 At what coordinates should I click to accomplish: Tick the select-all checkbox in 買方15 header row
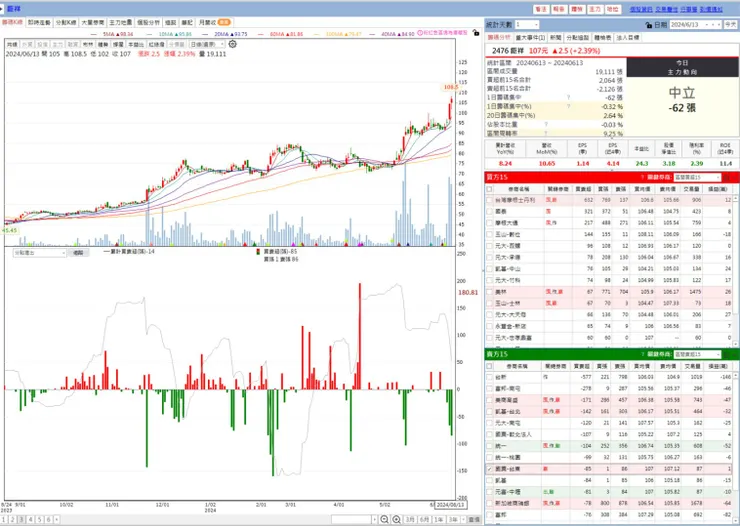[x=489, y=189]
